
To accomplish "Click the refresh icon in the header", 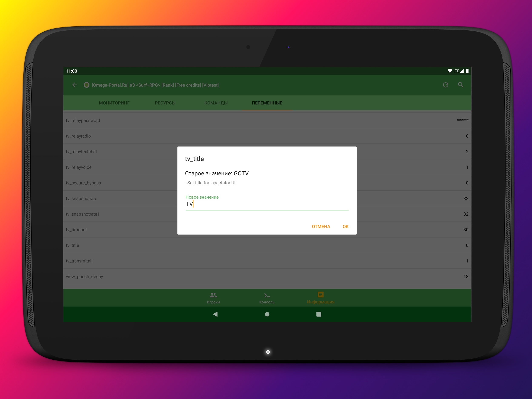I will point(445,85).
